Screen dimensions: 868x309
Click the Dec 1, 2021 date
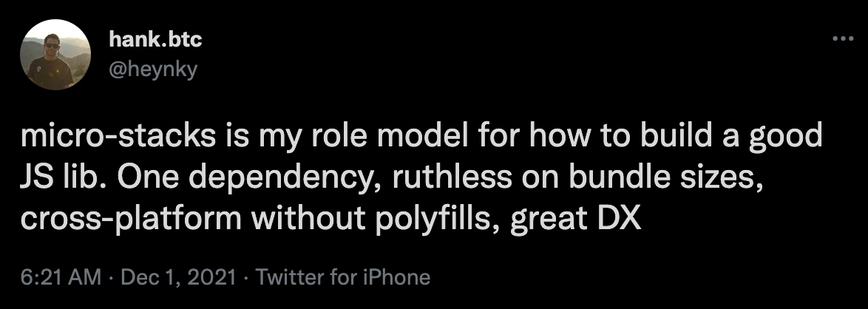click(x=178, y=277)
